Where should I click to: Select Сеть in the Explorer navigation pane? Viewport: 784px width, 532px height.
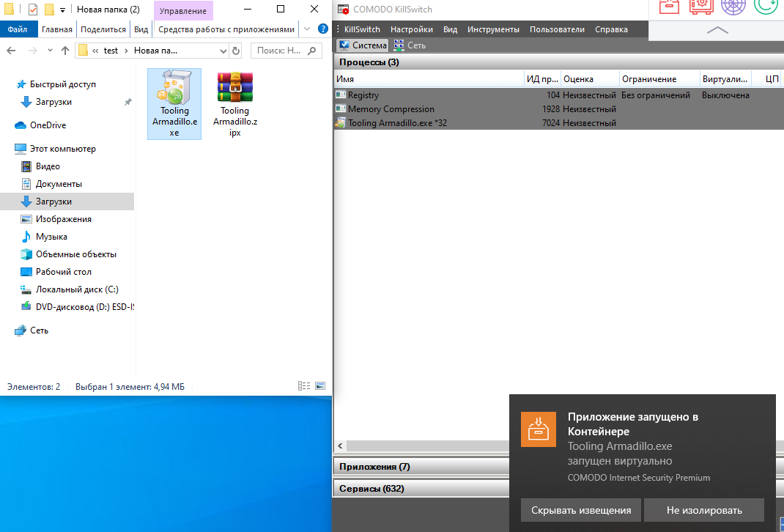point(39,330)
